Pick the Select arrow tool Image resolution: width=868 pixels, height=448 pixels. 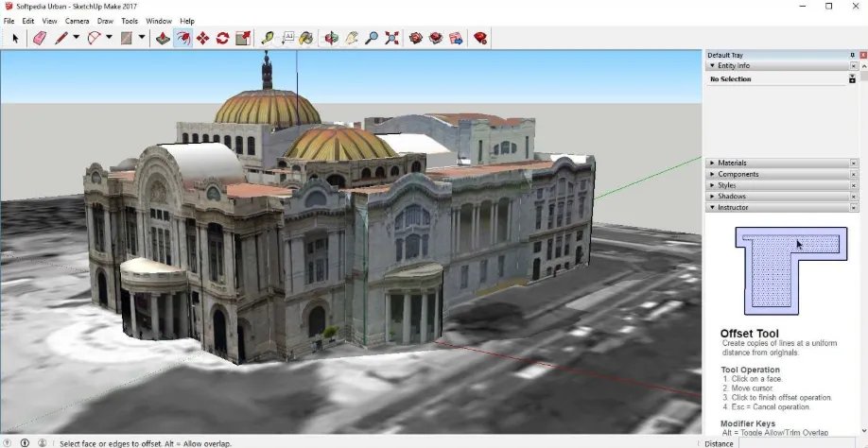[x=15, y=38]
